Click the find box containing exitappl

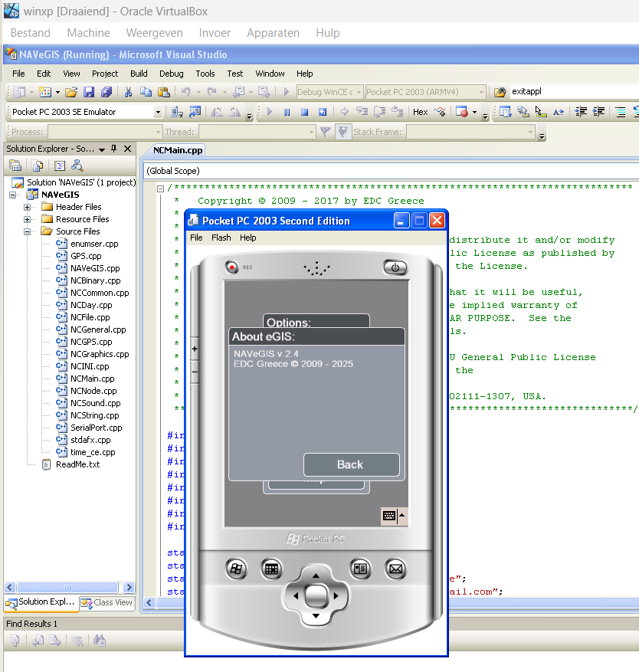[x=575, y=92]
